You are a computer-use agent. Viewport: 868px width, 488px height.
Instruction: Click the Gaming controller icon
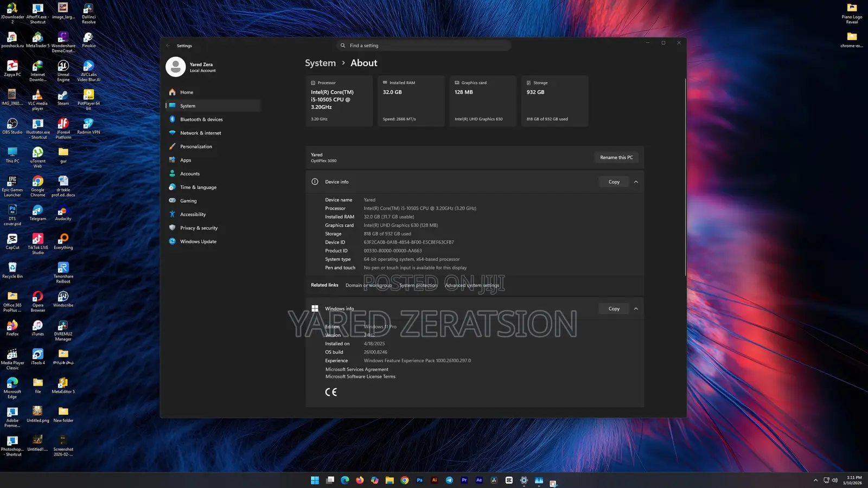coord(173,201)
